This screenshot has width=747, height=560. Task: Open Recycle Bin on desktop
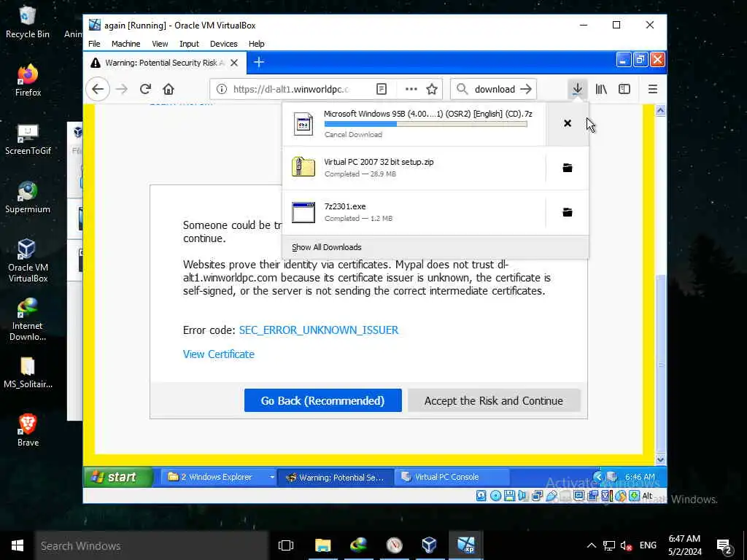tap(28, 22)
